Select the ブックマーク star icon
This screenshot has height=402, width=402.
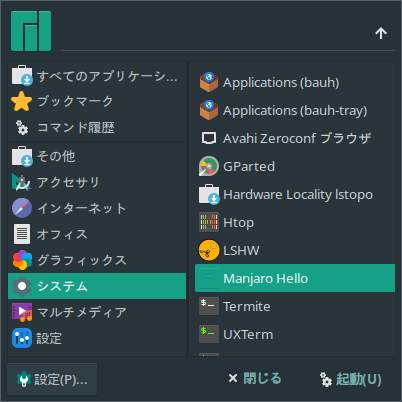coord(22,101)
